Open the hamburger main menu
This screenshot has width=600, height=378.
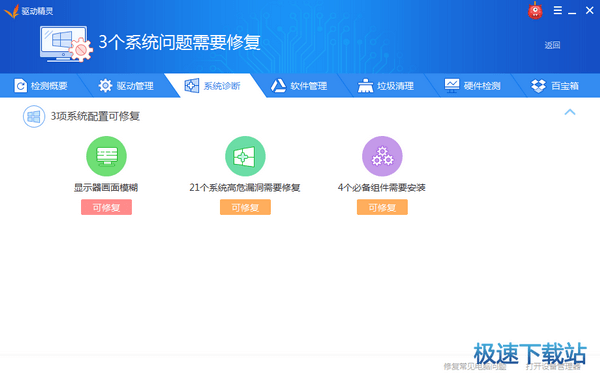(558, 10)
